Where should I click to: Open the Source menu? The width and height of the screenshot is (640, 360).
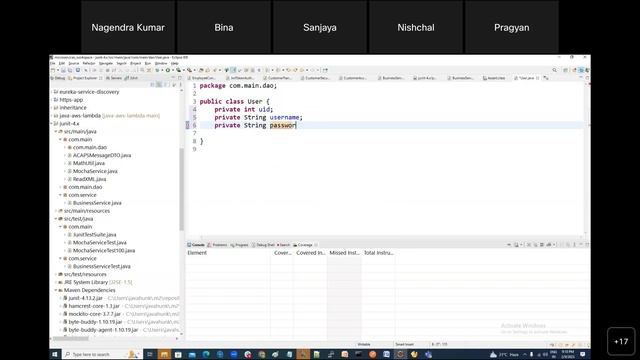[74, 64]
